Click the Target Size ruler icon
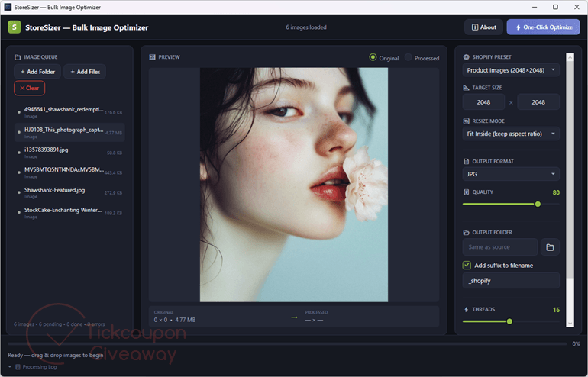Image resolution: width=588 pixels, height=377 pixels. pos(466,88)
